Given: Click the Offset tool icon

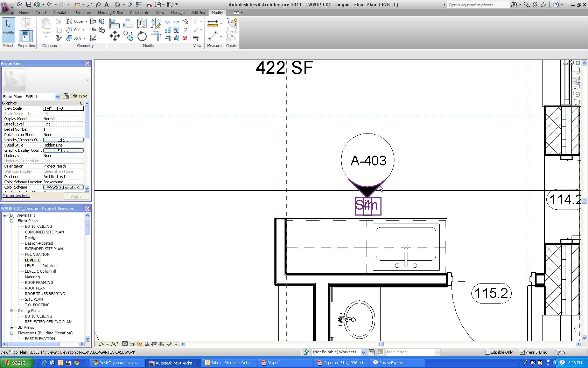Looking at the screenshot, I should (128, 23).
